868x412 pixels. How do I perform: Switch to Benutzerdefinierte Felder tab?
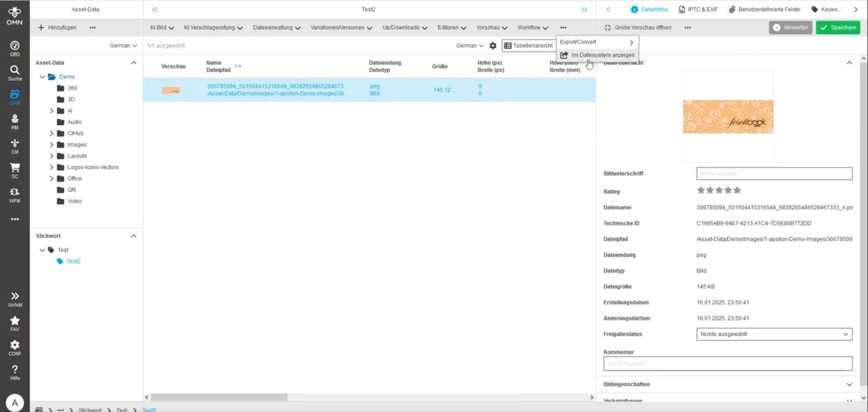[x=765, y=9]
